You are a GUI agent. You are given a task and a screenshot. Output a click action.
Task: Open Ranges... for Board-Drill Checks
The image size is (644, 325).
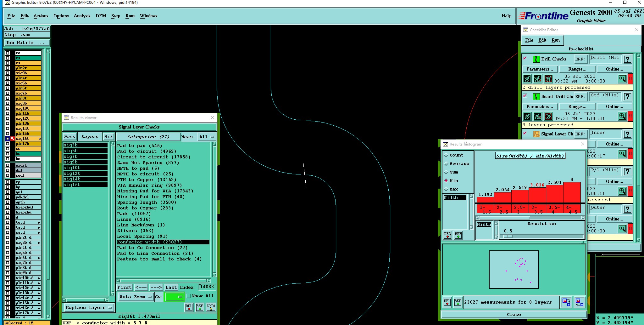[577, 106]
